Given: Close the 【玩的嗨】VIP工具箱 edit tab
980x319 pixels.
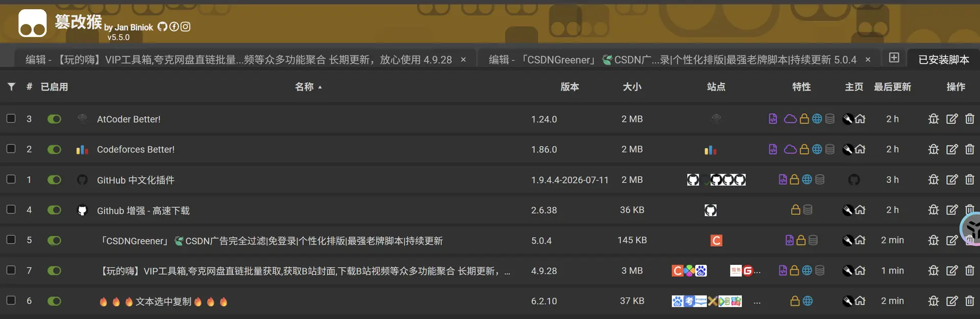Looking at the screenshot, I should pyautogui.click(x=463, y=60).
